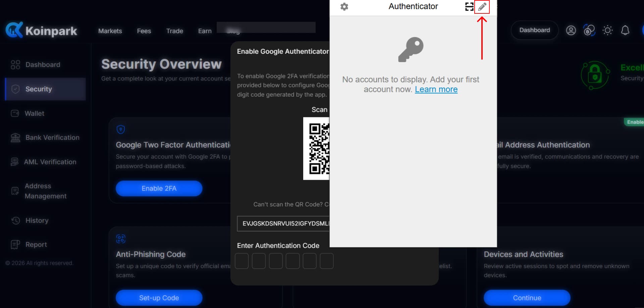Screen dimensions: 644x308
Task: Open the Fees nav item
Action: pyautogui.click(x=144, y=31)
